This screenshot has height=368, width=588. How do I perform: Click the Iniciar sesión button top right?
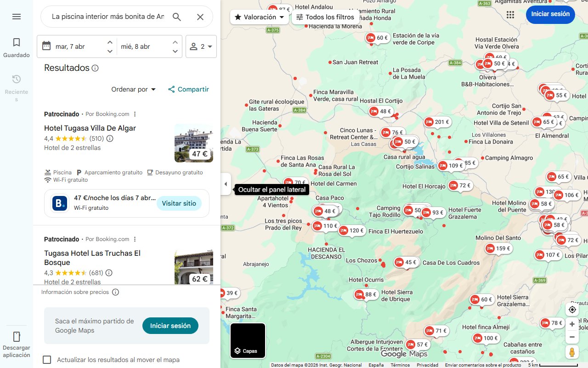[x=550, y=14]
